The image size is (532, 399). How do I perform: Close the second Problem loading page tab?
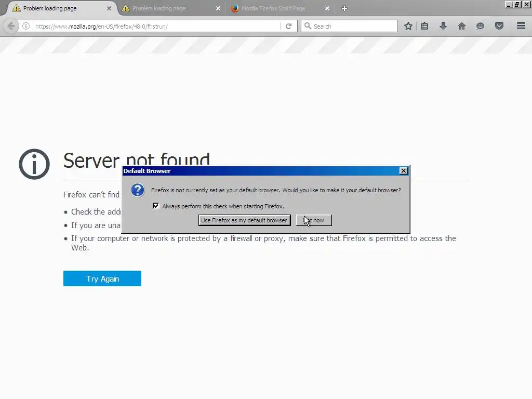pos(218,8)
